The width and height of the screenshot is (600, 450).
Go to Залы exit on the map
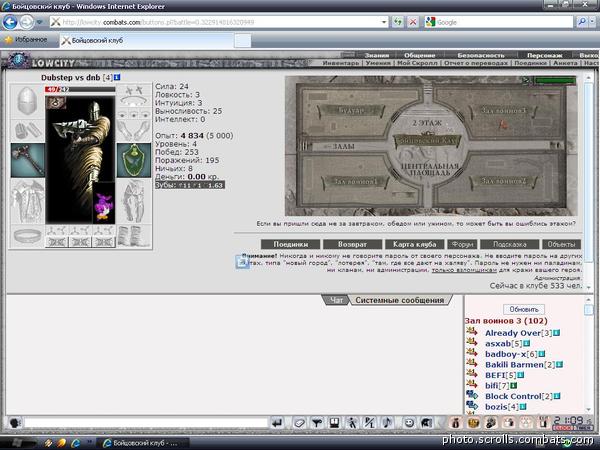click(x=339, y=146)
